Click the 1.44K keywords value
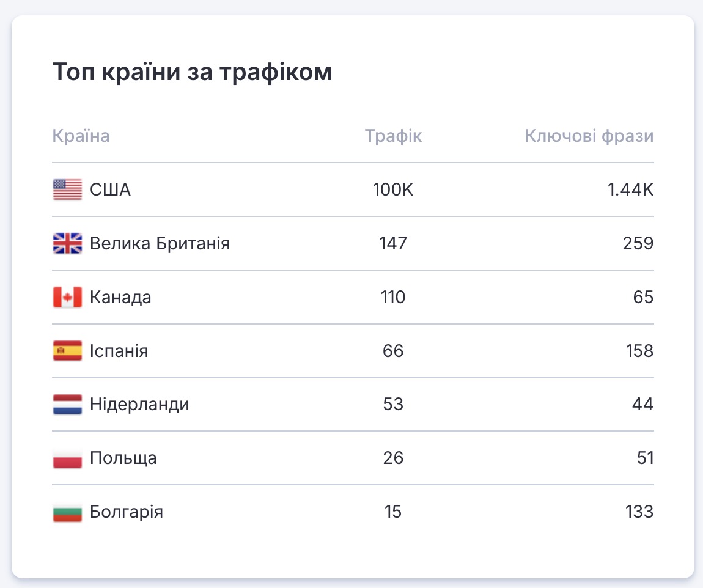The height and width of the screenshot is (588, 703). 630,190
